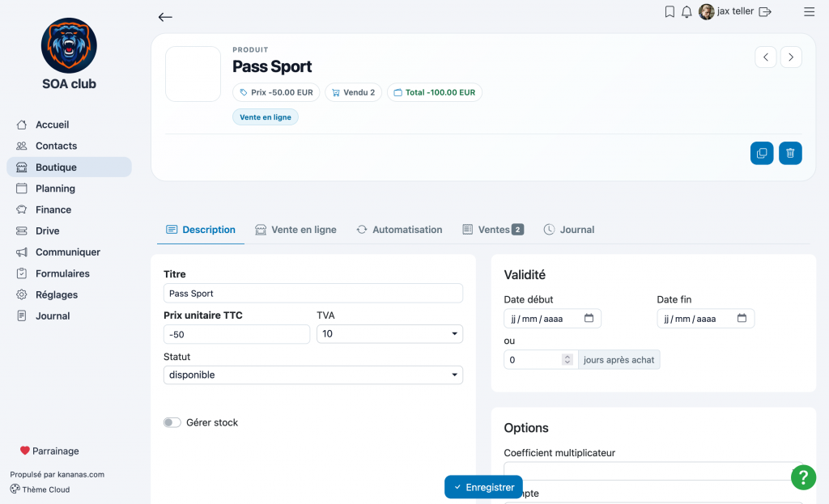The image size is (829, 504).
Task: Click the Parrainage heart icon
Action: 25,451
